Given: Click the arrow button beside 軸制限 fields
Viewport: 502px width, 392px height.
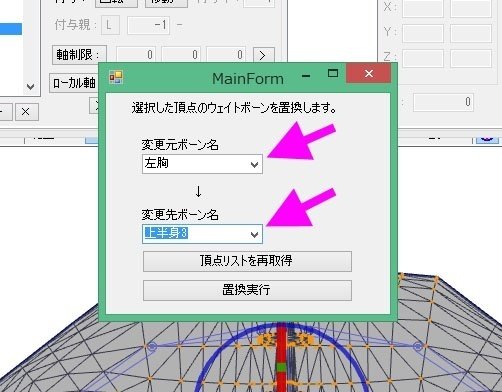Looking at the screenshot, I should tap(264, 55).
